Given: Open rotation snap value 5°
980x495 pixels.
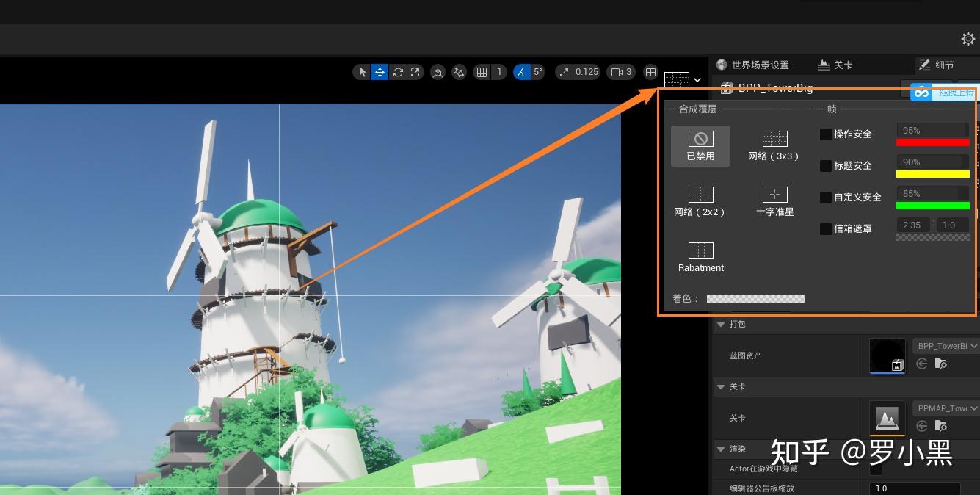Looking at the screenshot, I should 538,72.
